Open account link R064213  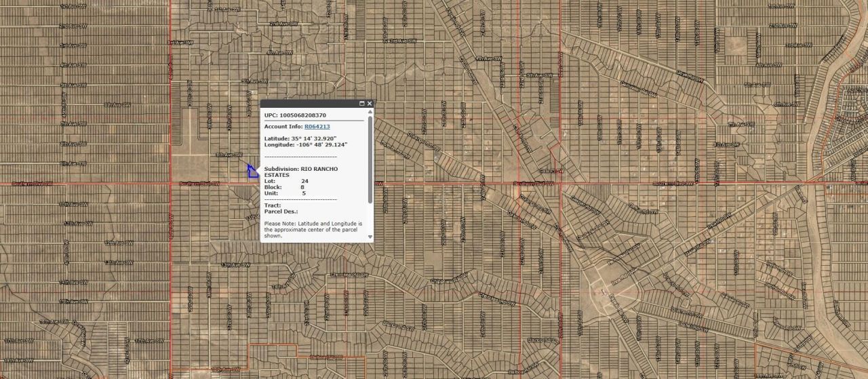click(x=317, y=127)
